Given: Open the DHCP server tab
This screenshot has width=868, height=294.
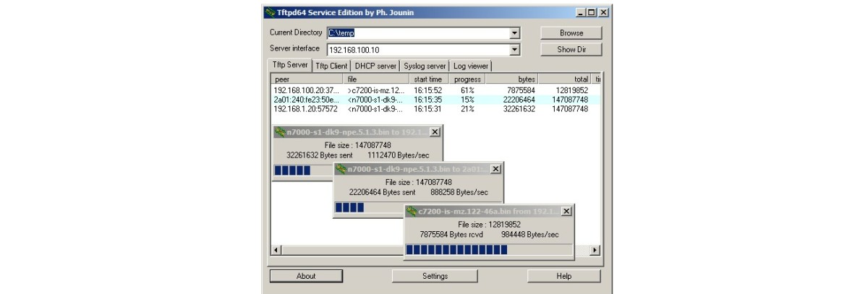Looking at the screenshot, I should click(x=375, y=66).
